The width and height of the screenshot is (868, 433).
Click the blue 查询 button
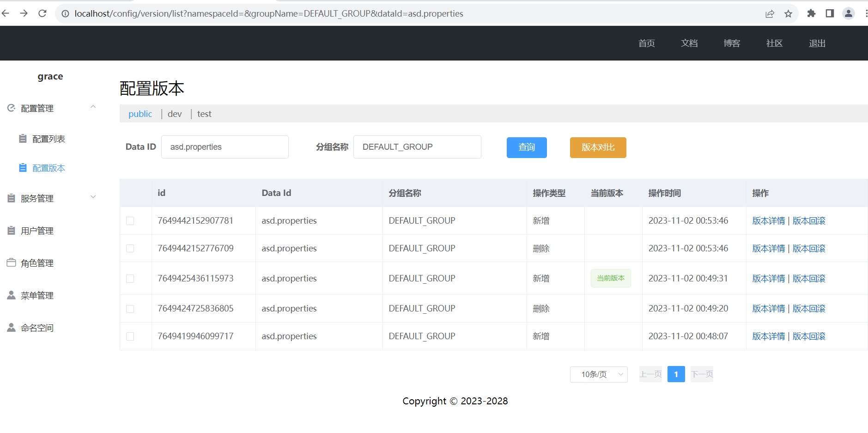pos(527,147)
